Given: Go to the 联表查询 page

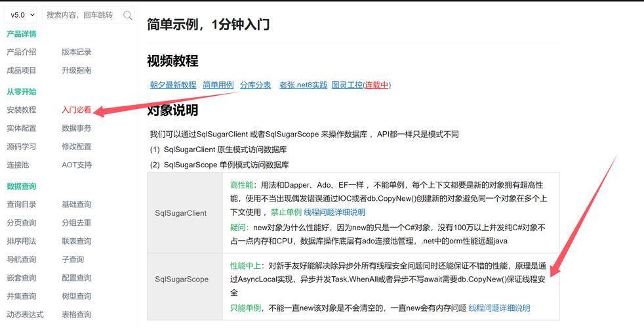Looking at the screenshot, I should coord(76,241).
